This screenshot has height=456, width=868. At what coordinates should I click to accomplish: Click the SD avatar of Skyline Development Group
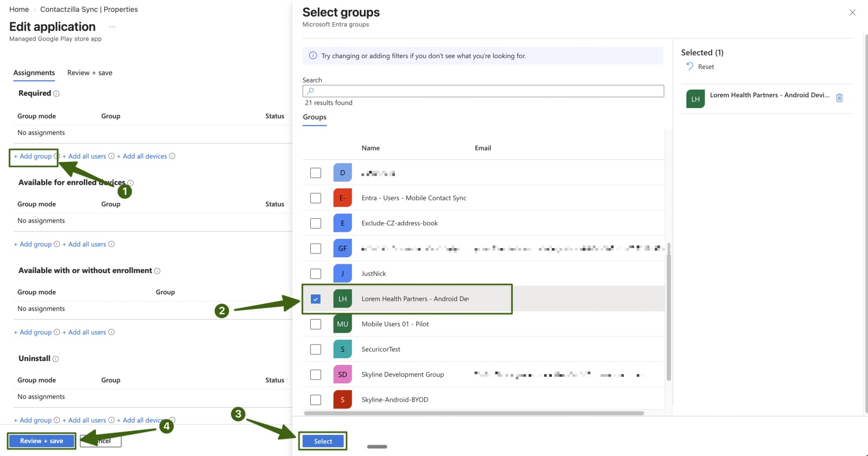coord(342,375)
